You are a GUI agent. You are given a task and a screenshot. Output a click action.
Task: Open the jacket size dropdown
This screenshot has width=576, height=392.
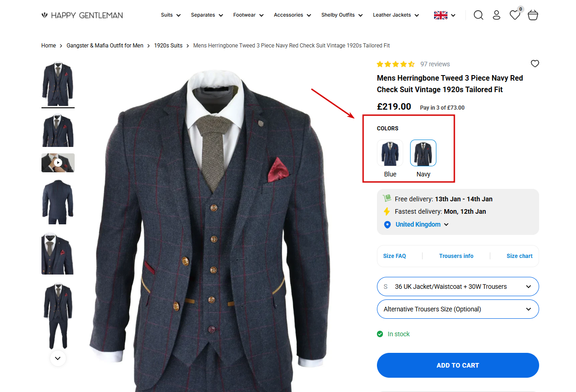(x=458, y=287)
